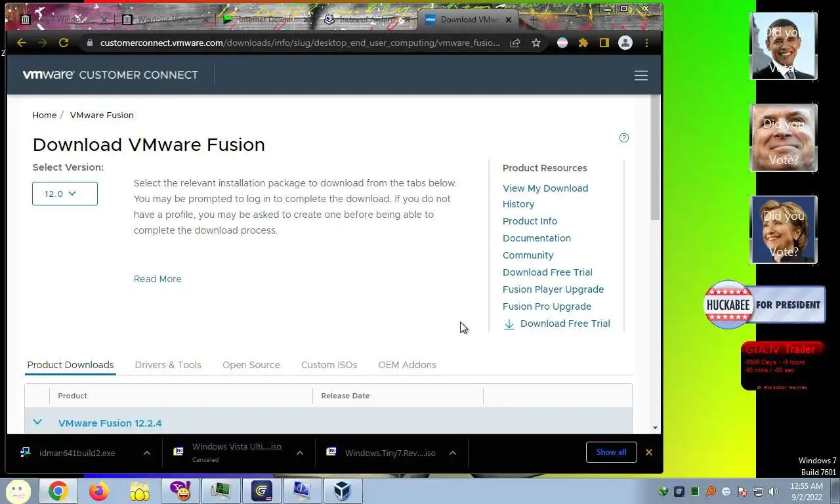Viewport: 840px width, 504px height.
Task: Open the Windows.Tiny7.Rev iso downloaded file
Action: point(390,453)
